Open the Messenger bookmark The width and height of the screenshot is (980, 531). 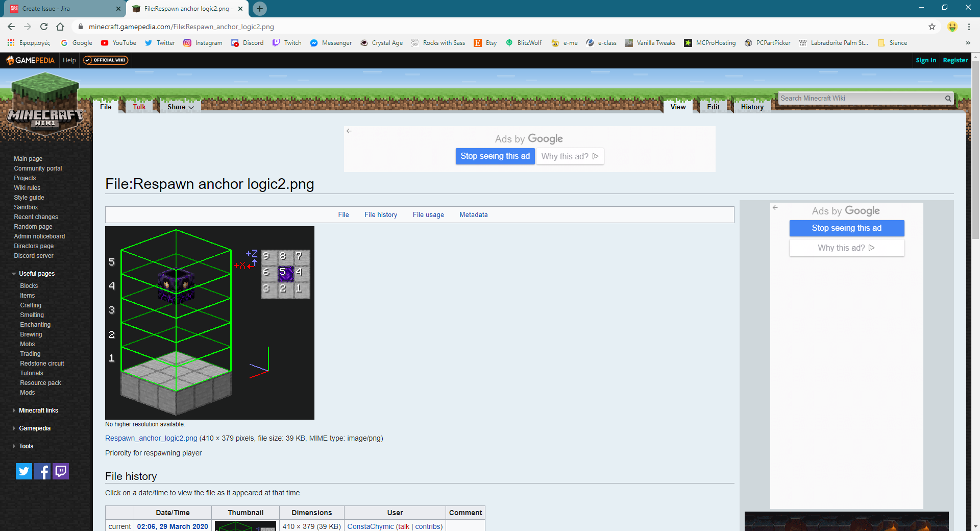click(x=331, y=43)
